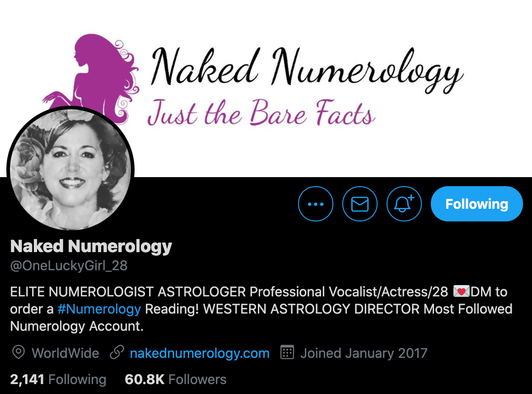Open the round profile photo
Viewport: 532px width, 394px height.
coord(70,170)
